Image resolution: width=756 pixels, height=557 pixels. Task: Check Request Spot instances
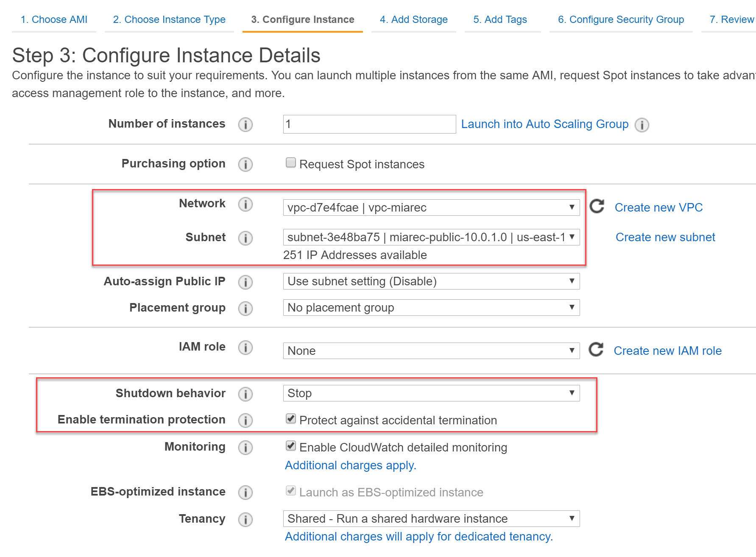(291, 163)
